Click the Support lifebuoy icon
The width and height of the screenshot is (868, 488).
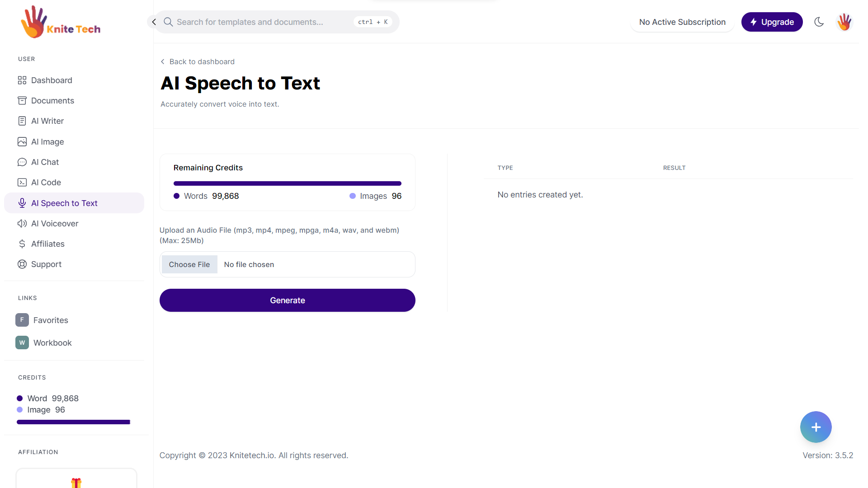[x=22, y=264]
